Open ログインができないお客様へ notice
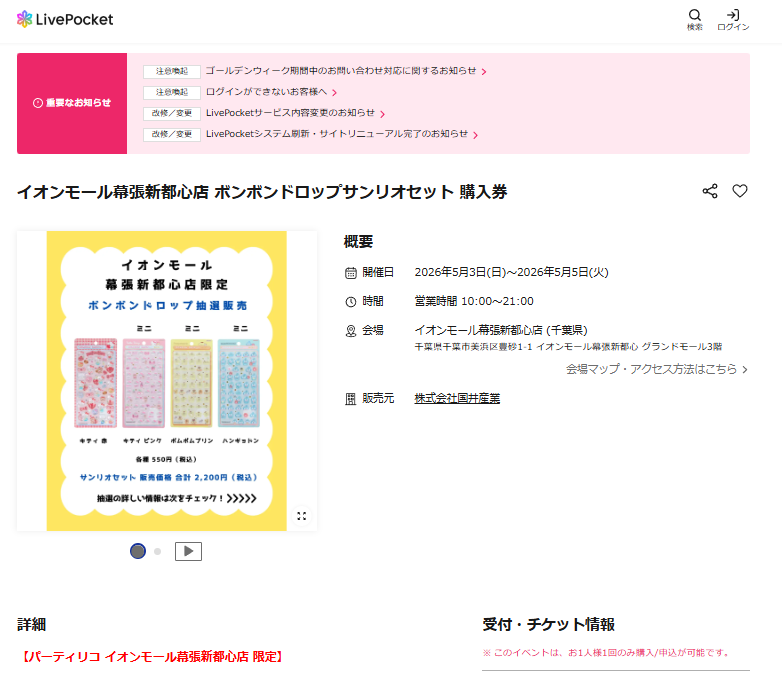Image resolution: width=782 pixels, height=680 pixels. click(x=266, y=92)
